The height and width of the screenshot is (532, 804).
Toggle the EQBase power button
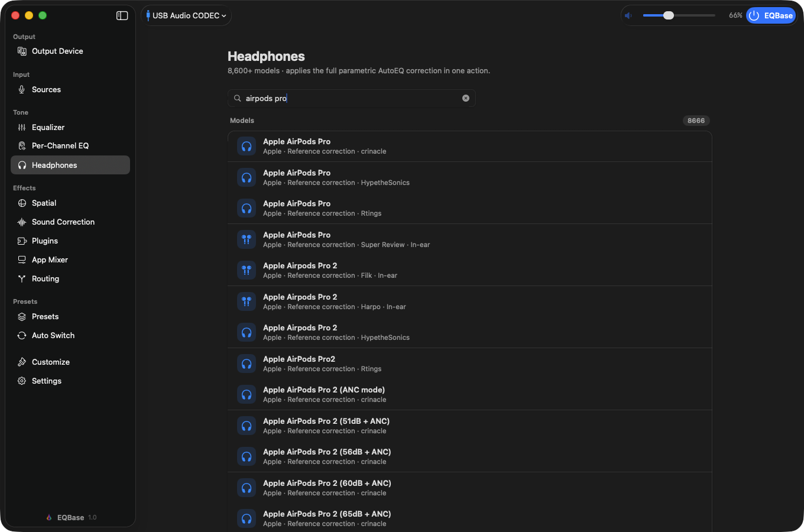pos(771,16)
